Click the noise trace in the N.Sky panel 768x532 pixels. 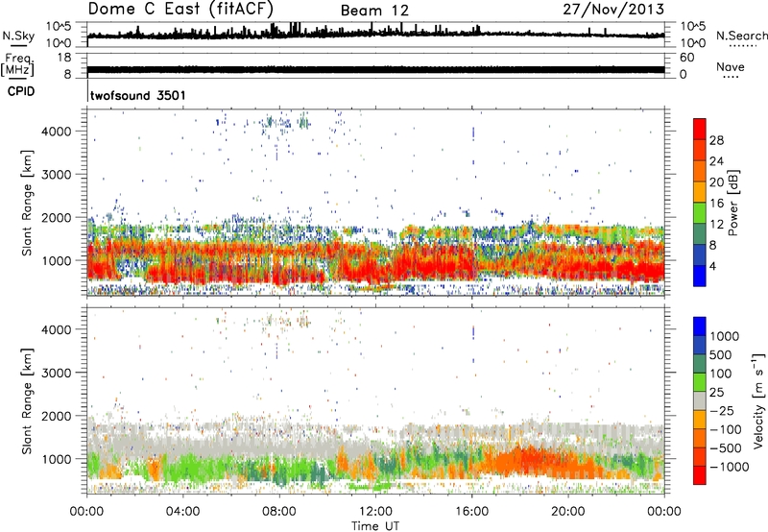point(375,34)
